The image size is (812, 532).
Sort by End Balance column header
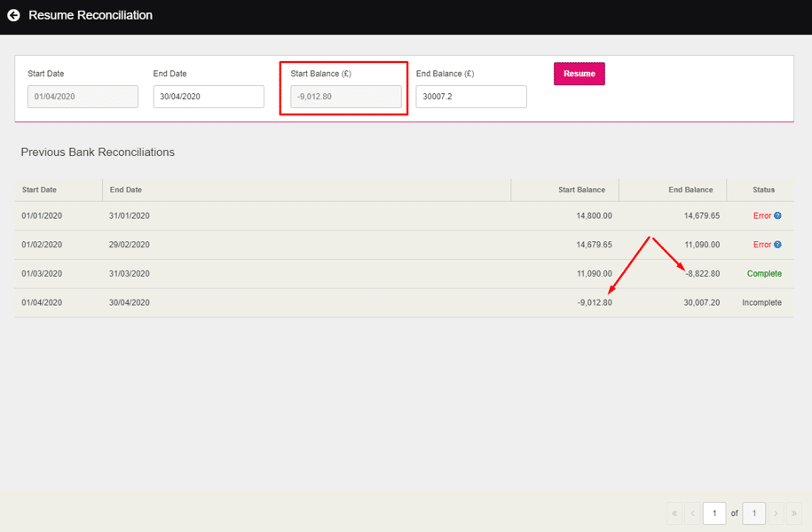pyautogui.click(x=690, y=190)
